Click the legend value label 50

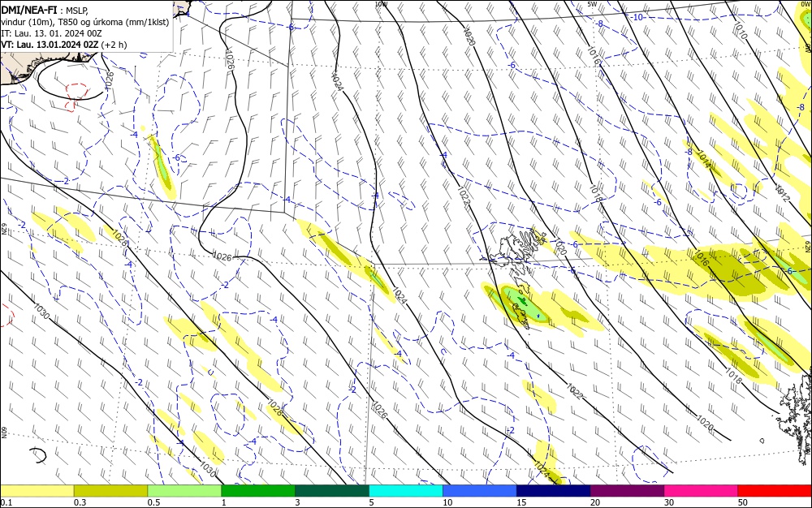(x=743, y=502)
